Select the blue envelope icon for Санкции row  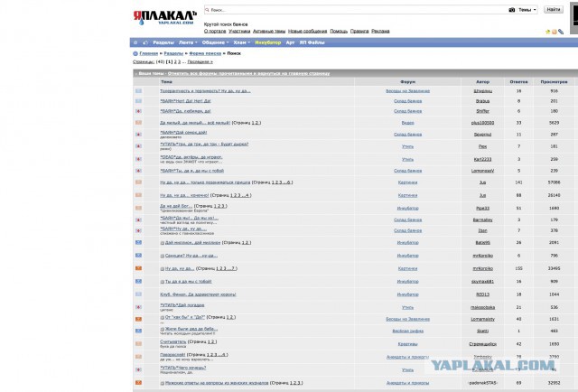coord(138,256)
